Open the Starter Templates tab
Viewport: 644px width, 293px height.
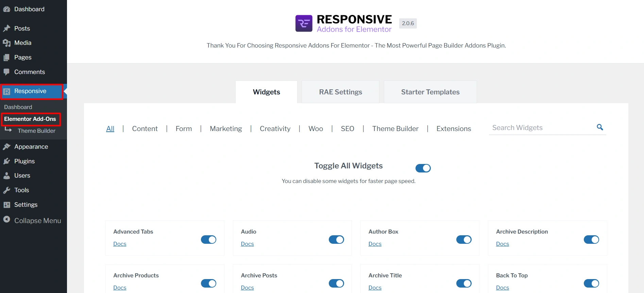(430, 92)
